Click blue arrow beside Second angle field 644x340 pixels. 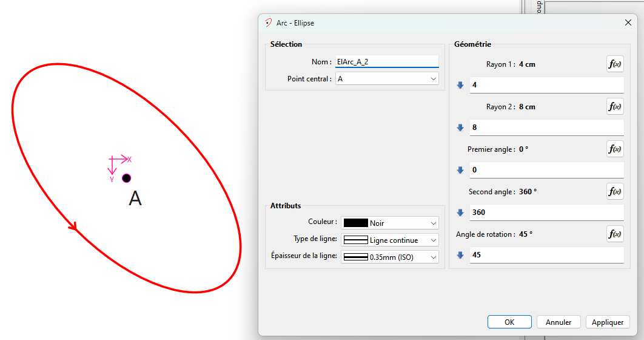(460, 212)
